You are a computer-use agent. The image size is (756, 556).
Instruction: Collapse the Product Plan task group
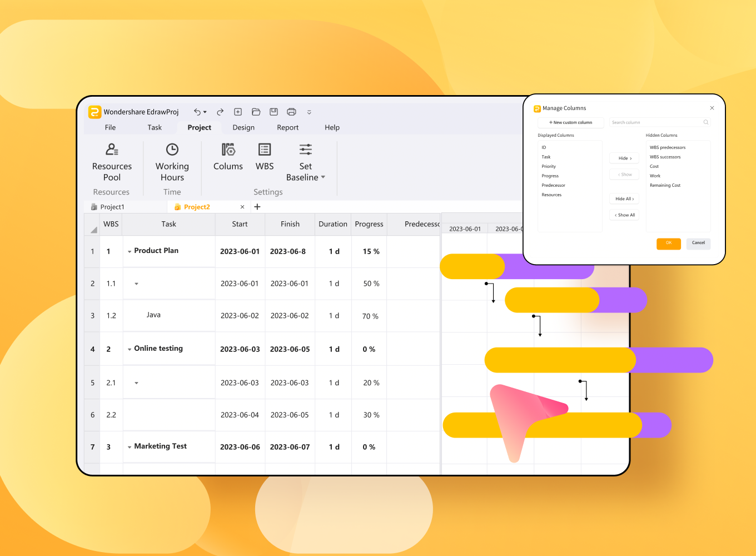point(130,252)
